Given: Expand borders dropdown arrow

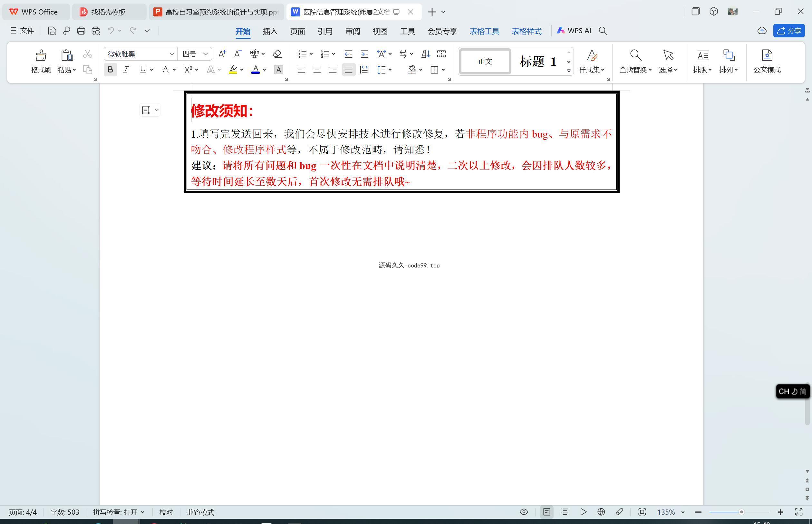Looking at the screenshot, I should tap(443, 70).
